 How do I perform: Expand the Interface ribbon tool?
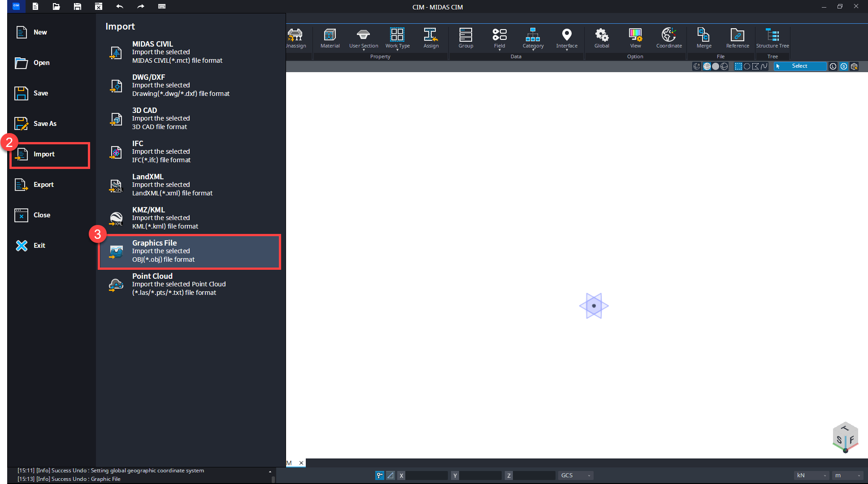coord(567,38)
